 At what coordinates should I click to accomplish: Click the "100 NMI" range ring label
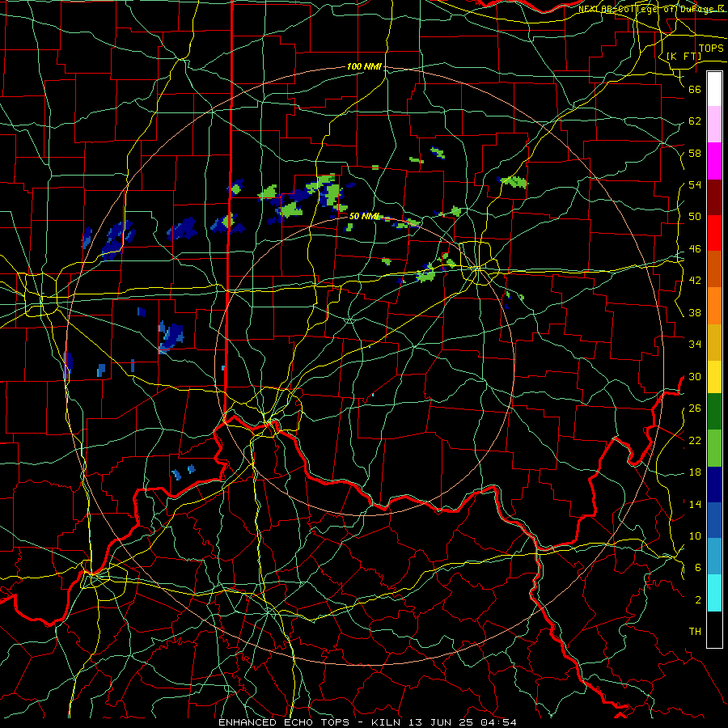pos(364,66)
